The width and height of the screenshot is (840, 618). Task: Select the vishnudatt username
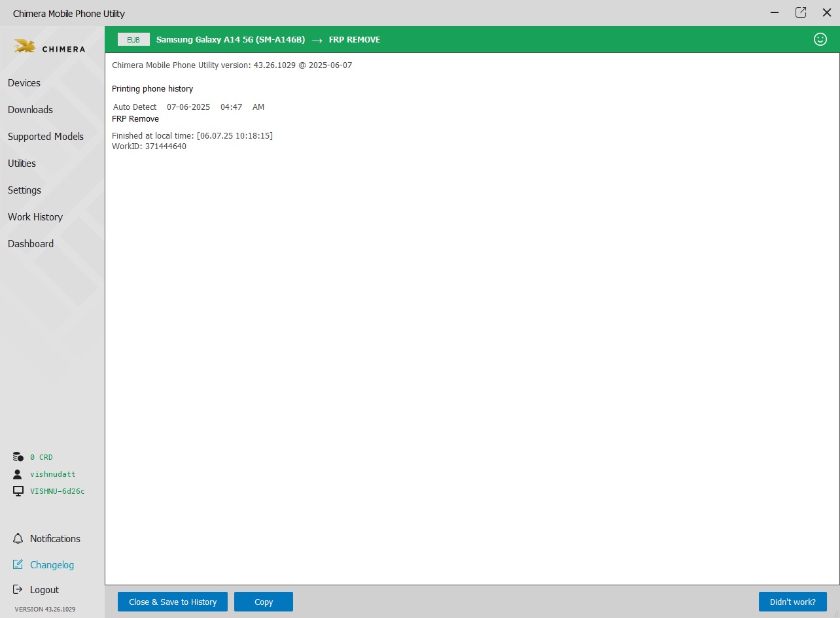click(x=53, y=474)
